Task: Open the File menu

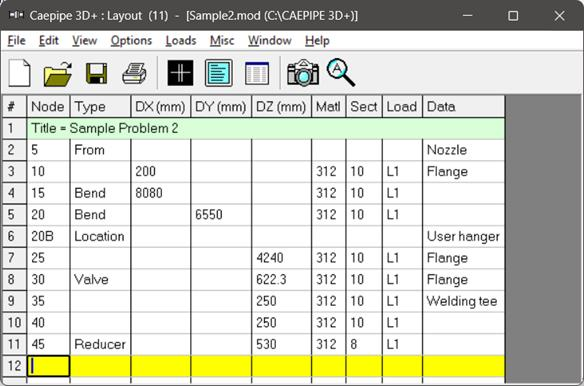Action: click(x=16, y=40)
